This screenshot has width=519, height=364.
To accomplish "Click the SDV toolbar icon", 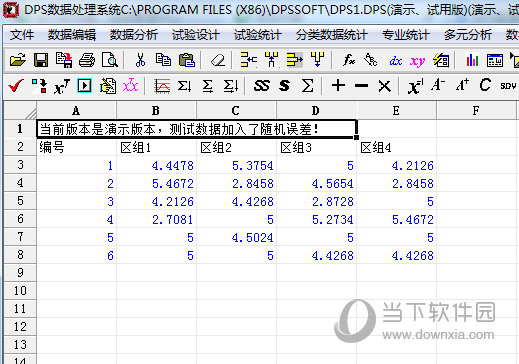I will click(x=508, y=86).
